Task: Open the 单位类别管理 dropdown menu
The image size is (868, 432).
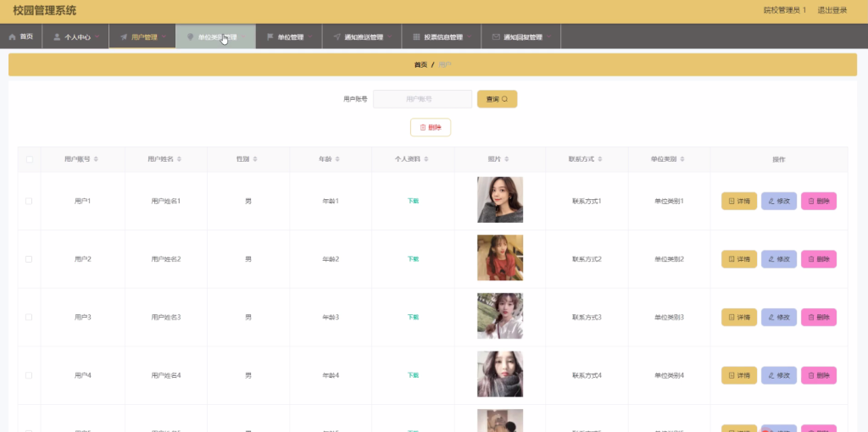Action: point(244,37)
